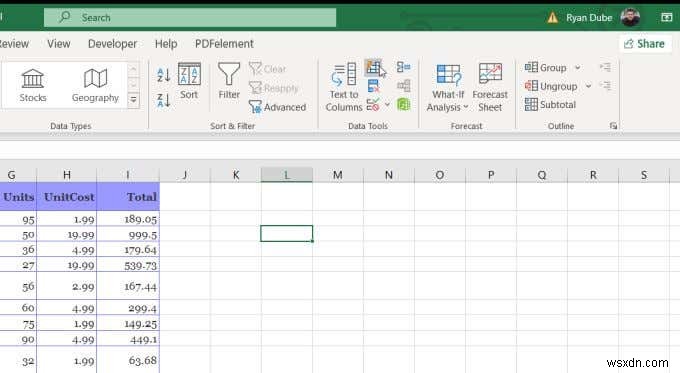The image size is (680, 373).
Task: Open Ryan Dube account profile picture
Action: point(630,17)
